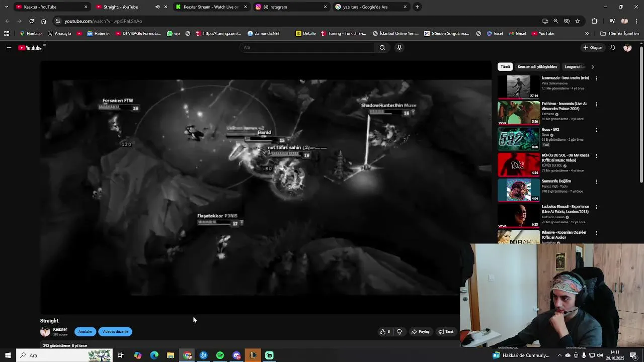Viewport: 644px width, 362px height.
Task: Click the Windows taskbar search box
Action: (x=65, y=355)
